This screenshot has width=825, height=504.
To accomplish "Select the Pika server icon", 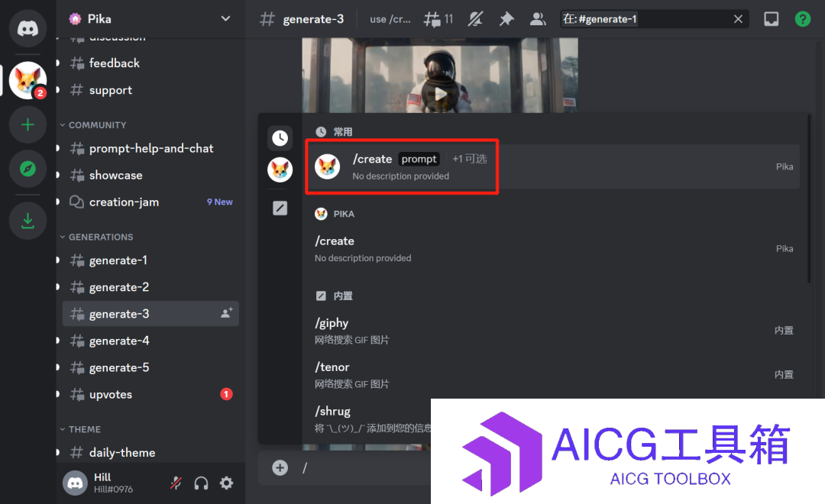I will pos(27,80).
